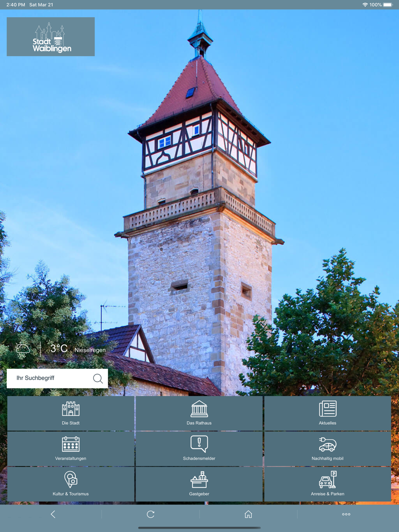399x532 pixels.
Task: Tap the battery status icon
Action: (x=388, y=5)
